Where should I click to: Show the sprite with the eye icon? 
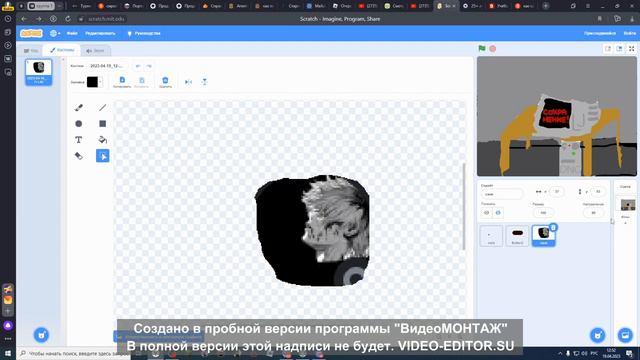coord(487,213)
